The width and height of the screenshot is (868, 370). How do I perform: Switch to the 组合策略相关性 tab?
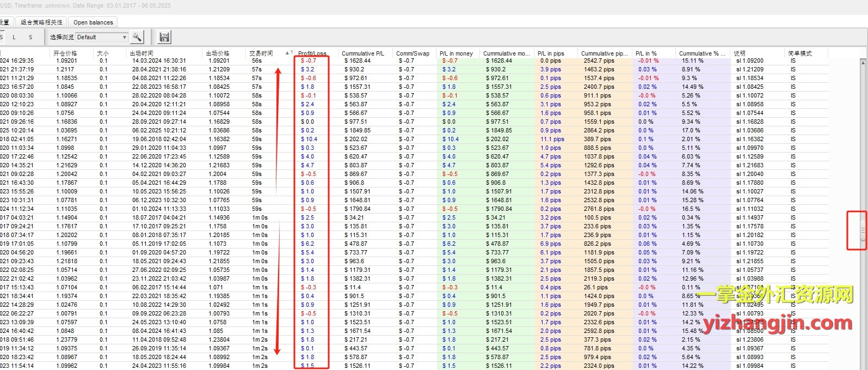point(42,22)
